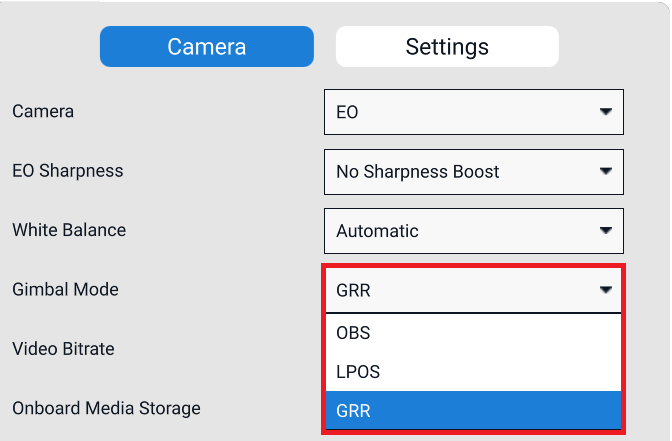The height and width of the screenshot is (441, 672).
Task: Click the arrow icon on Camera dropdown
Action: point(605,112)
